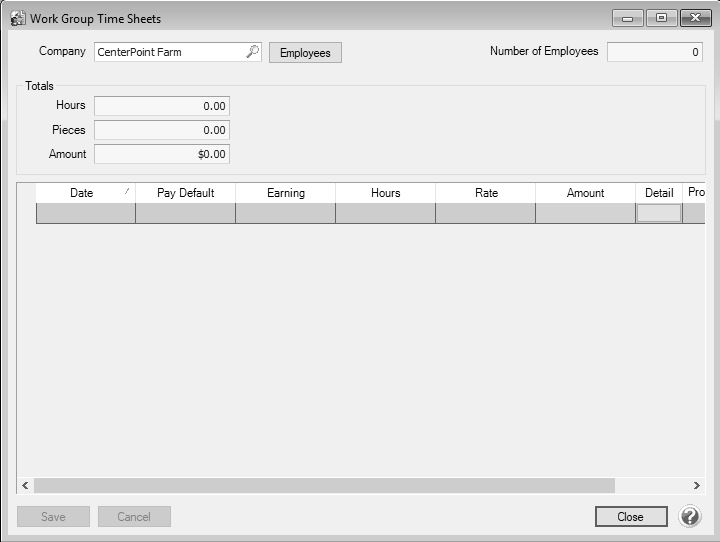Image resolution: width=720 pixels, height=542 pixels.
Task: Open the Detail cell button in first row
Action: point(659,213)
